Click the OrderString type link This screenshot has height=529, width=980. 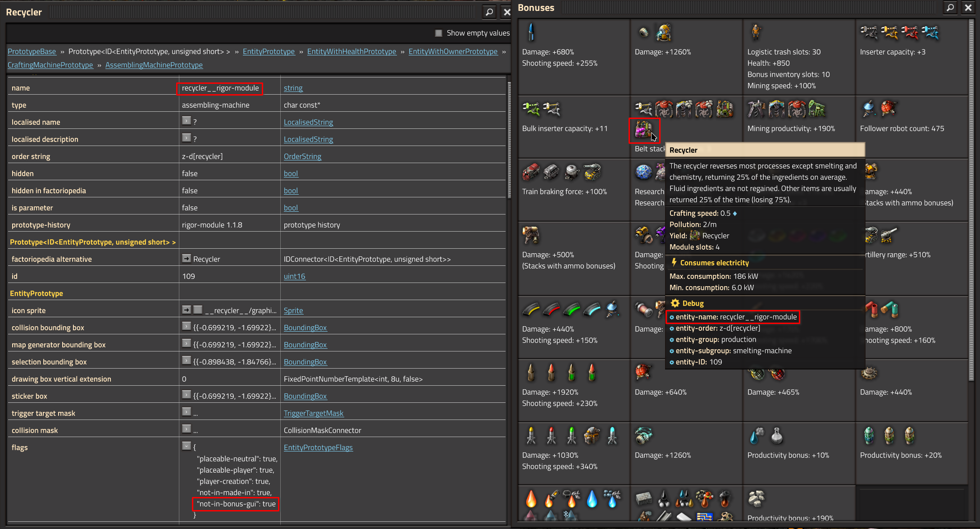click(x=302, y=156)
